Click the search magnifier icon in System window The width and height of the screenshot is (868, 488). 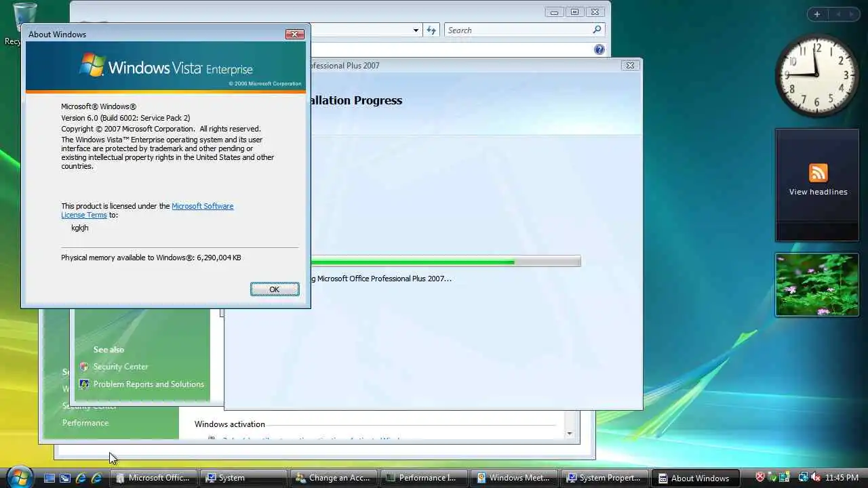coord(597,30)
